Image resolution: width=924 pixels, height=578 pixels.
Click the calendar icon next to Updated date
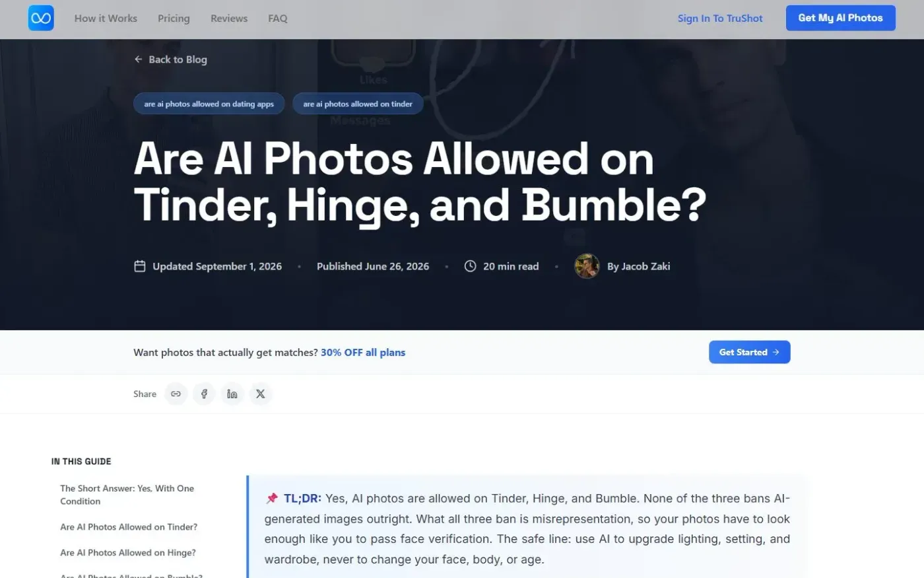[x=140, y=266]
